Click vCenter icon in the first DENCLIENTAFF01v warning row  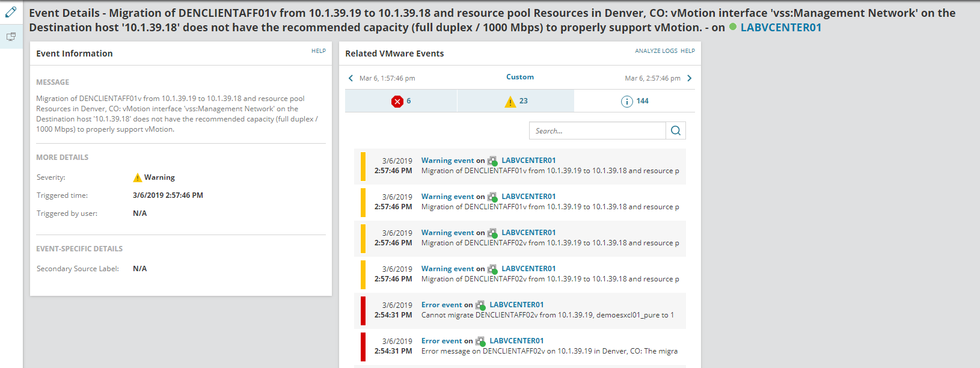[492, 161]
